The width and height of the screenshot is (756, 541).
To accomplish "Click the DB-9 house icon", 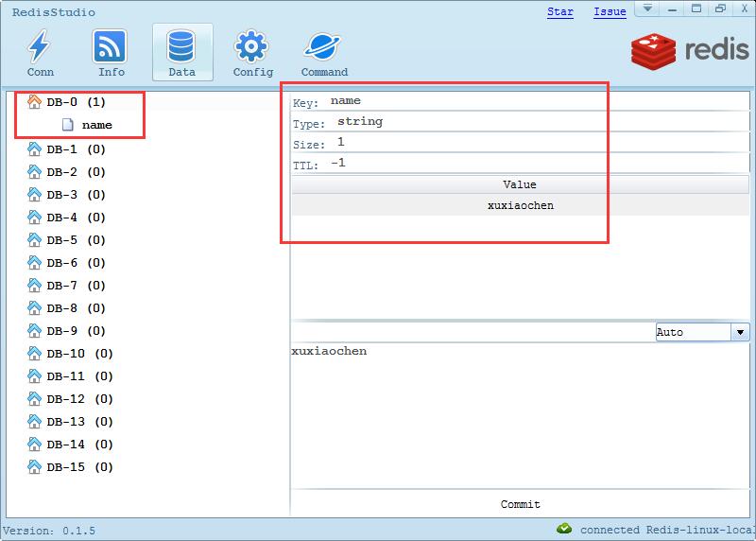I will pos(34,331).
